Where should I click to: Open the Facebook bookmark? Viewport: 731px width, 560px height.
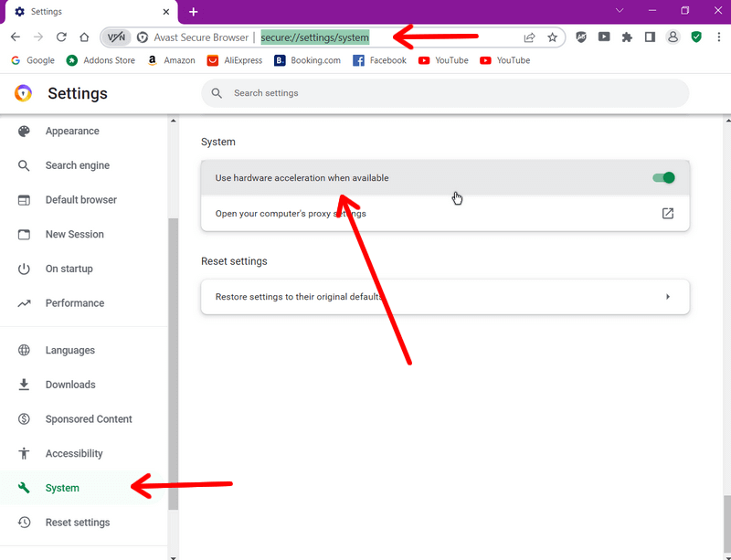click(x=379, y=60)
